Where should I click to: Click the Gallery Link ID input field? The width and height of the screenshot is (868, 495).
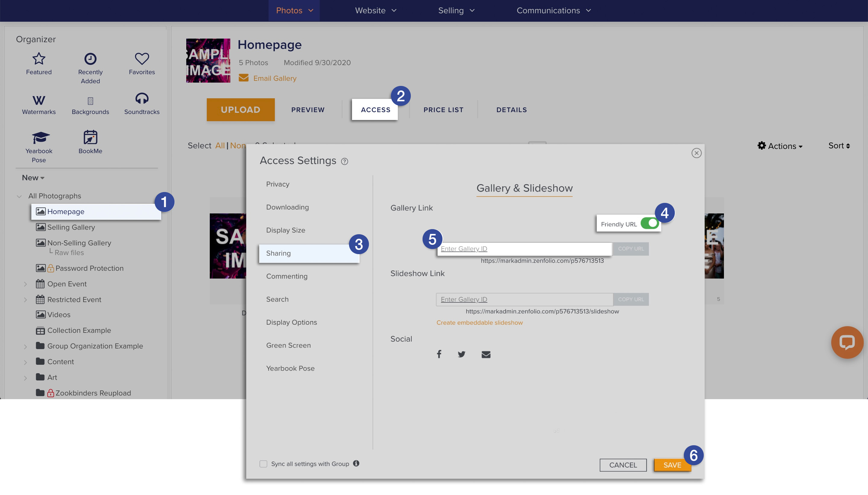point(525,248)
